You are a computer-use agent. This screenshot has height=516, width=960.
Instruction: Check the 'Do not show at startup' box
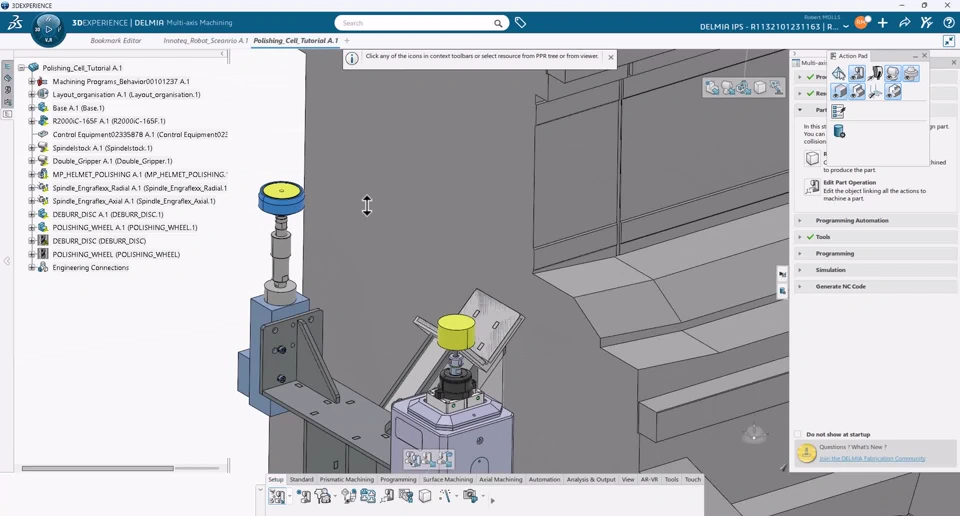(798, 435)
